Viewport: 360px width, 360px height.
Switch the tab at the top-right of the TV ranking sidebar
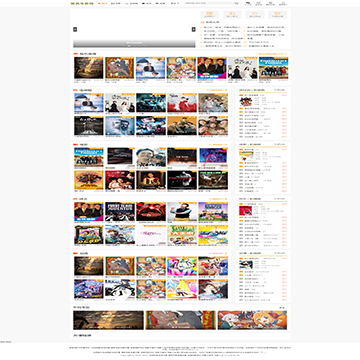pyautogui.click(x=279, y=90)
